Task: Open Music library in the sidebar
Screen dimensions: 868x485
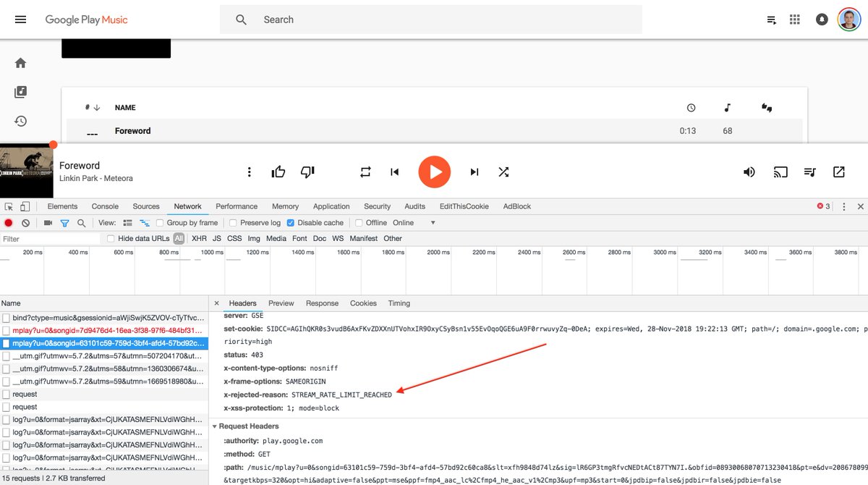Action: point(20,92)
